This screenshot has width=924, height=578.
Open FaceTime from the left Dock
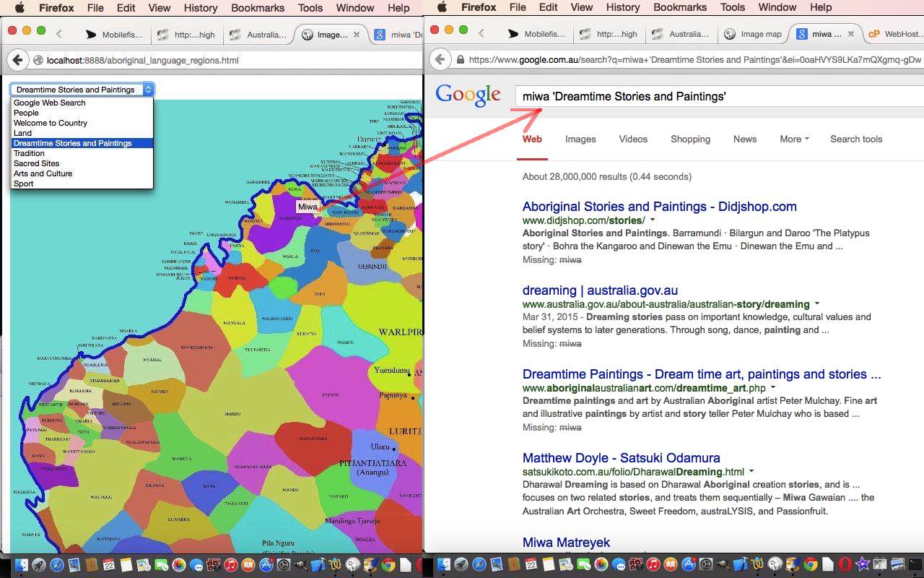click(x=161, y=565)
